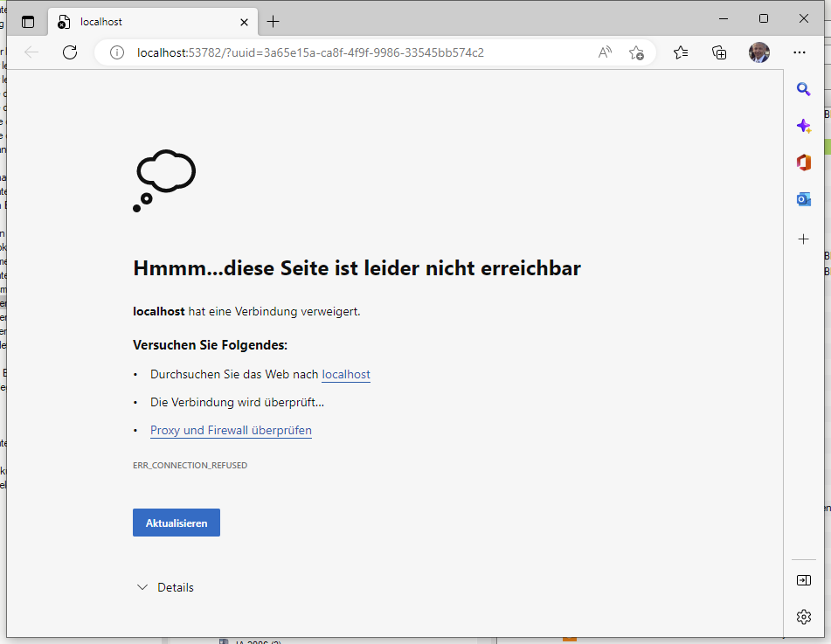Open the Read aloud icon
831x644 pixels.
pos(605,52)
